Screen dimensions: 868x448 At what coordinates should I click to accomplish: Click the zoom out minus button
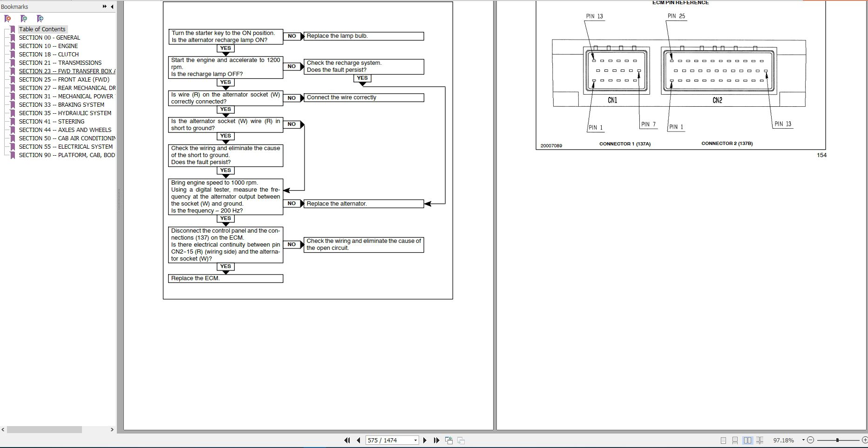[810, 440]
